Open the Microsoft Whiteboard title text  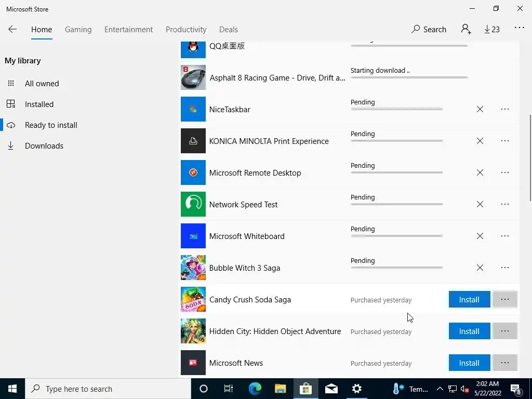[247, 236]
